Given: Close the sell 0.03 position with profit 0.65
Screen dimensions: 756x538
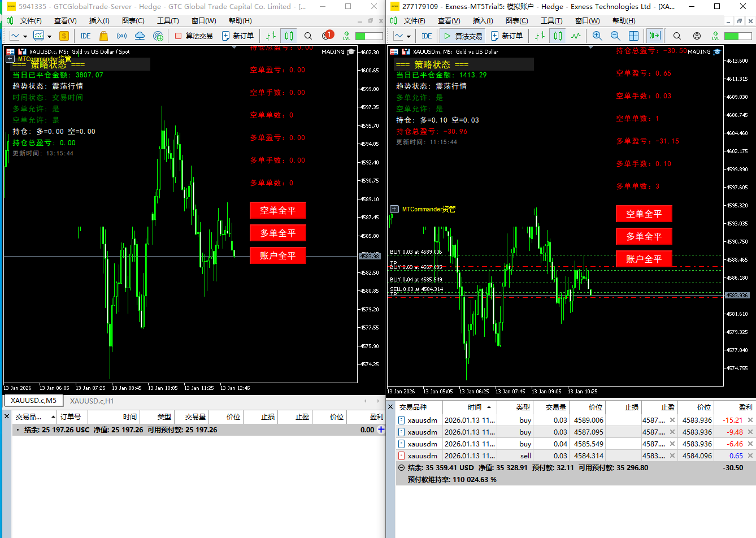Looking at the screenshot, I should point(750,455).
